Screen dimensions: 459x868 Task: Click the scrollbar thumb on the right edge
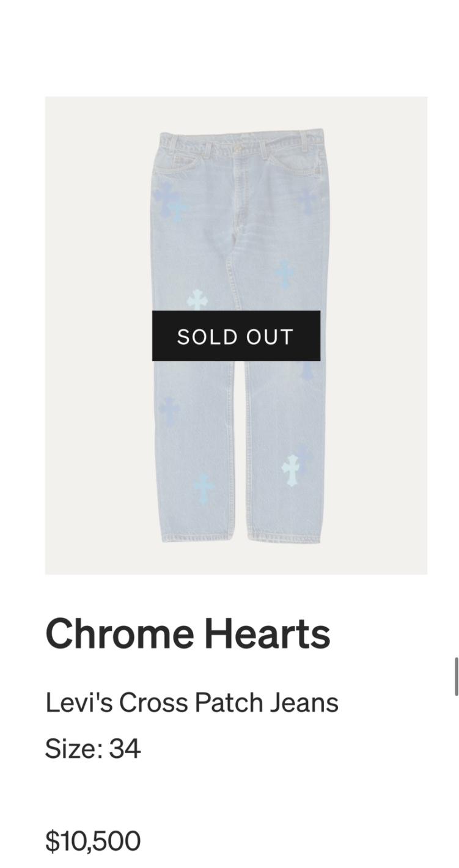[456, 676]
